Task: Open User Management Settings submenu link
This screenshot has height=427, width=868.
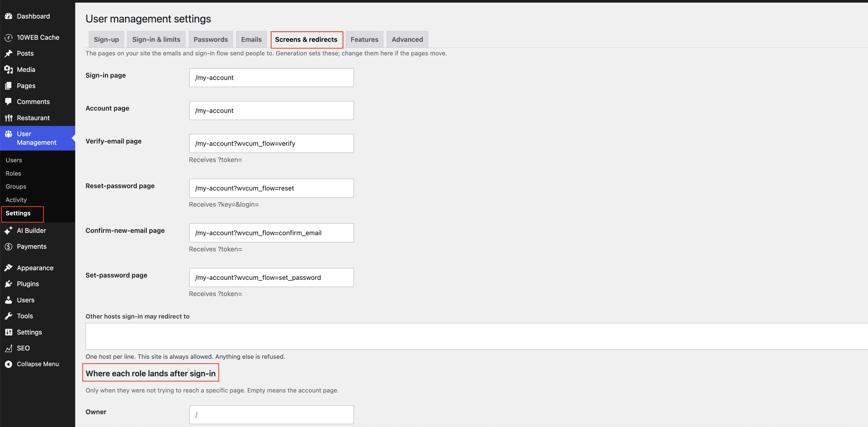Action: point(18,213)
